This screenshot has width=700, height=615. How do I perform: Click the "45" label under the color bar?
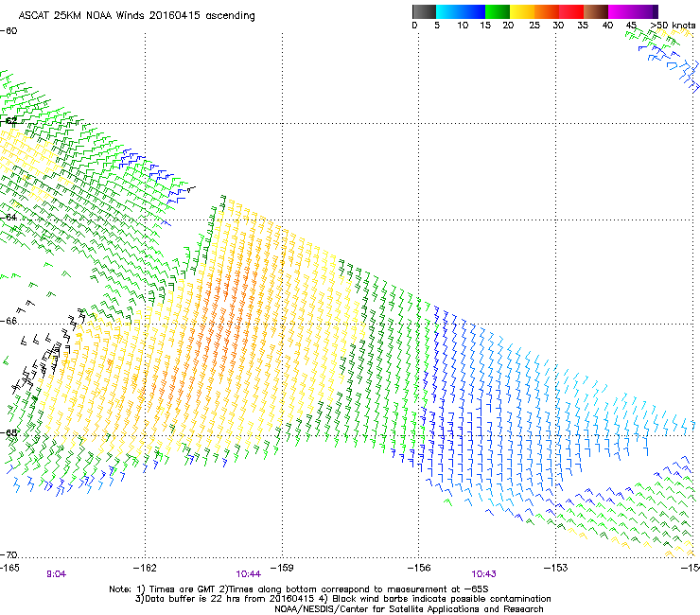tap(631, 26)
